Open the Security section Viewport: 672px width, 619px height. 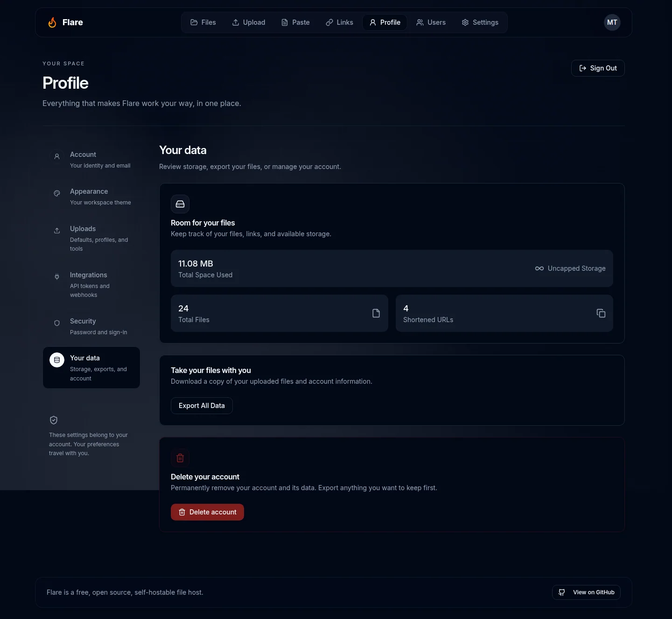pyautogui.click(x=91, y=326)
